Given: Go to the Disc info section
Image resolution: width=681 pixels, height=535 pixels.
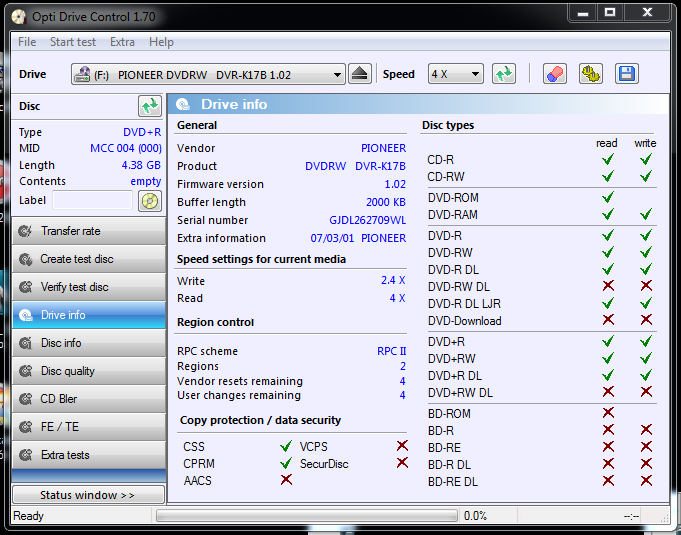Looking at the screenshot, I should 89,343.
